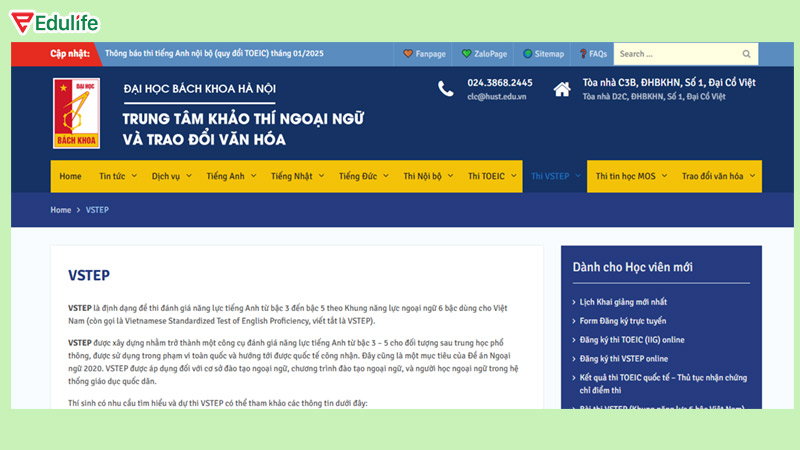Click the Sitemap link text

[549, 54]
